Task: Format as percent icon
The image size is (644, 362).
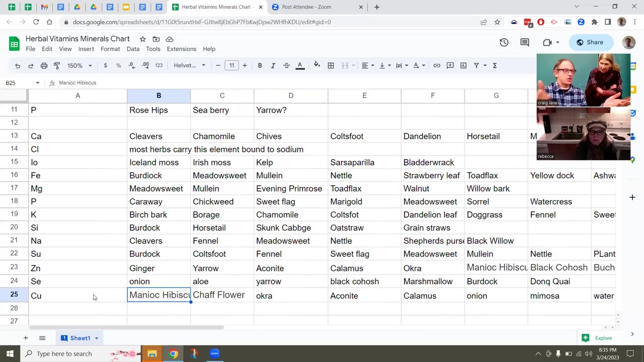Action: pyautogui.click(x=119, y=65)
